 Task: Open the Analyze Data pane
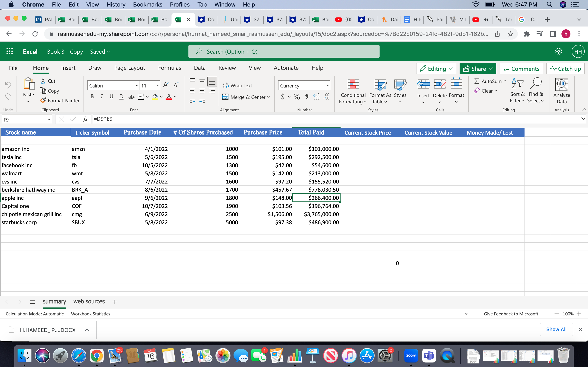(x=561, y=92)
